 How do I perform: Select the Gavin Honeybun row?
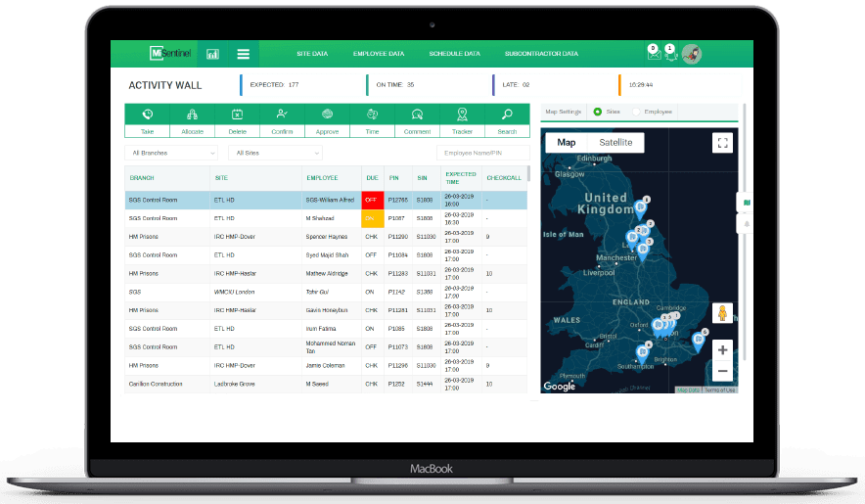pos(326,310)
